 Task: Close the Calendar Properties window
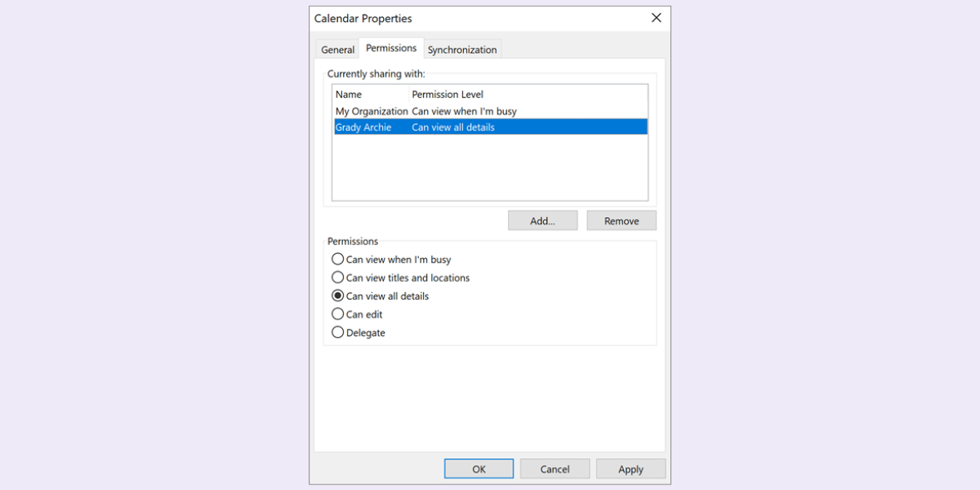pos(656,17)
